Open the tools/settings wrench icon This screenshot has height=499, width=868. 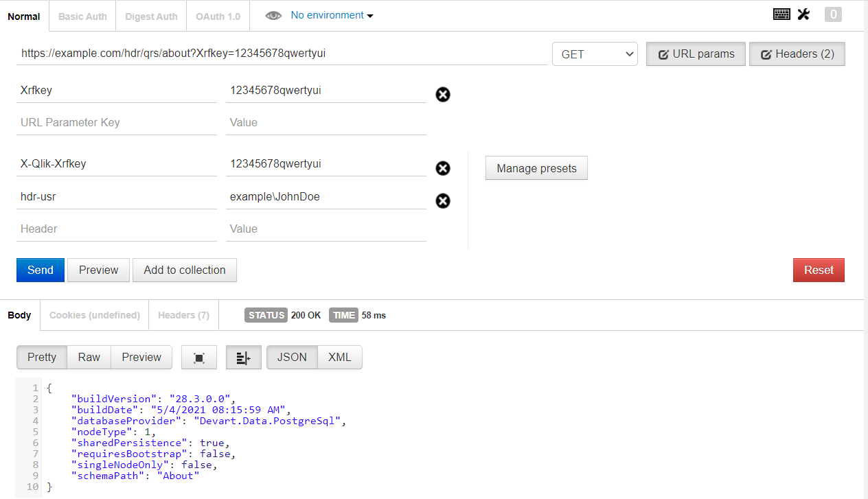(x=803, y=14)
